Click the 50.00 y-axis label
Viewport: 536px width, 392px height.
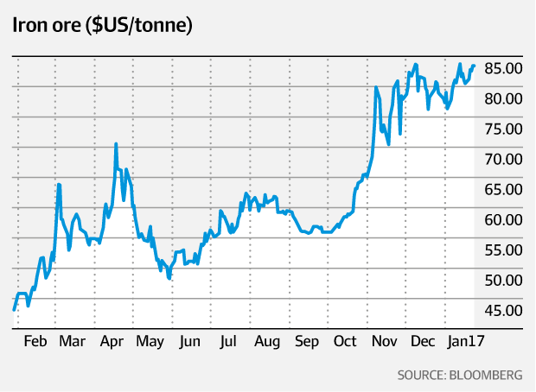coord(503,281)
